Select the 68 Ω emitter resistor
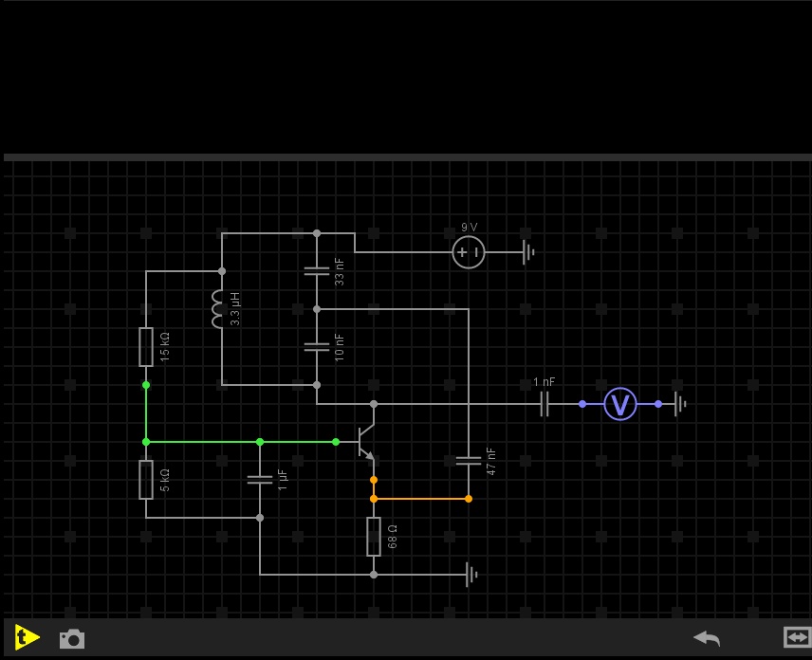The image size is (812, 660). 374,536
